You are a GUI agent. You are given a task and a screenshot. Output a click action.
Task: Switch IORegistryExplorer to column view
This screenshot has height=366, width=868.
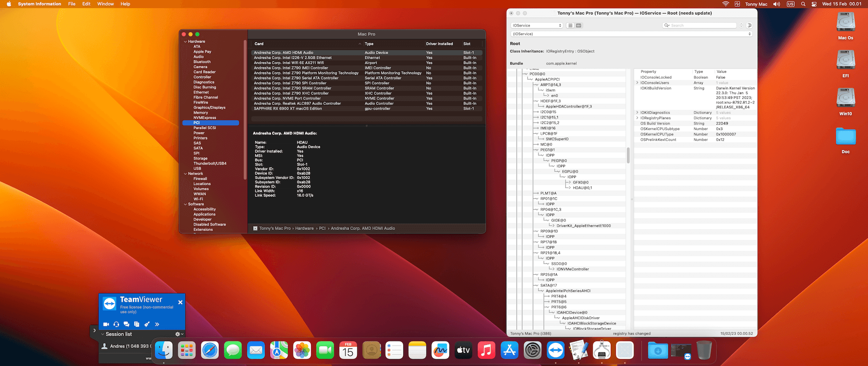pos(579,25)
